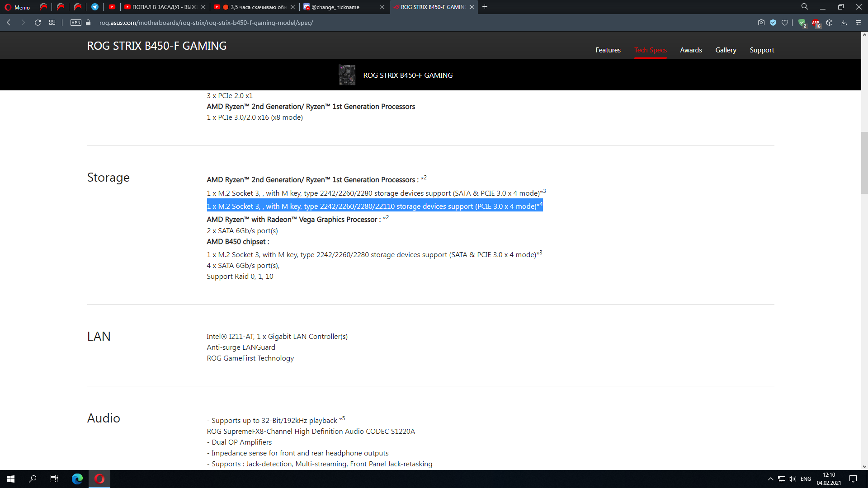The height and width of the screenshot is (488, 868).
Task: Click the site security padlock icon
Action: click(88, 23)
